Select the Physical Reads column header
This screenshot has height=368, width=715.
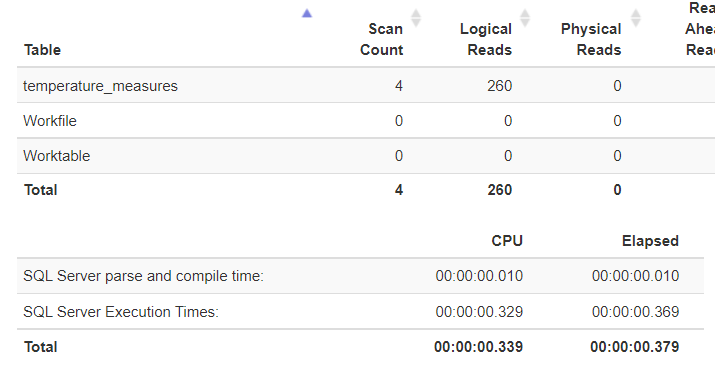point(591,39)
